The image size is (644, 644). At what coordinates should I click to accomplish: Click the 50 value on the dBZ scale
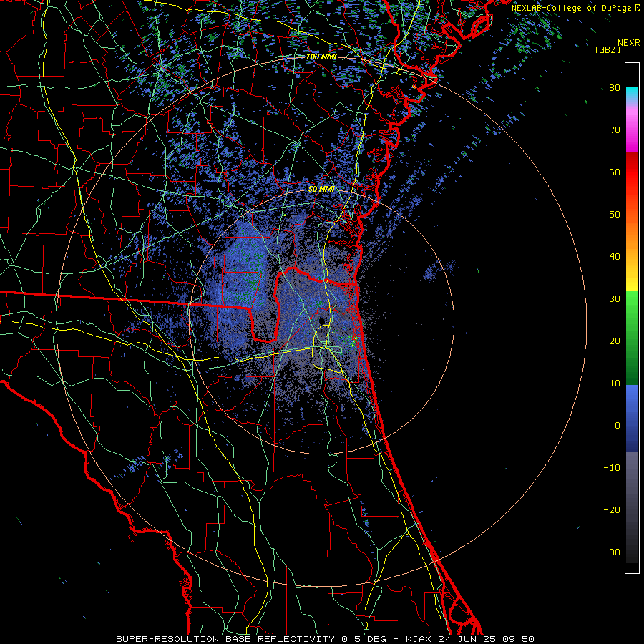[x=615, y=215]
